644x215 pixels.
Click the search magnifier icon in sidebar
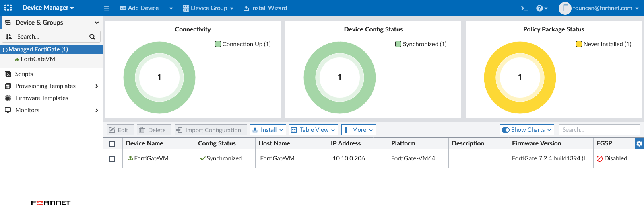click(92, 37)
